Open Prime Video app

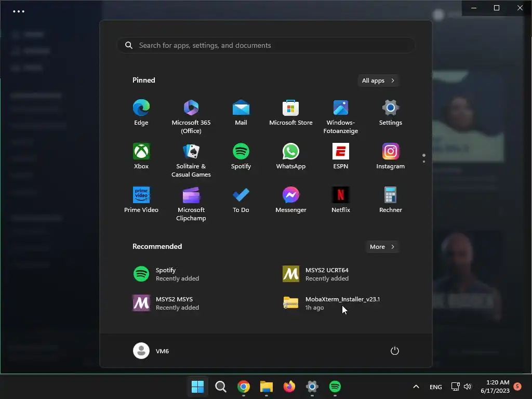141,200
